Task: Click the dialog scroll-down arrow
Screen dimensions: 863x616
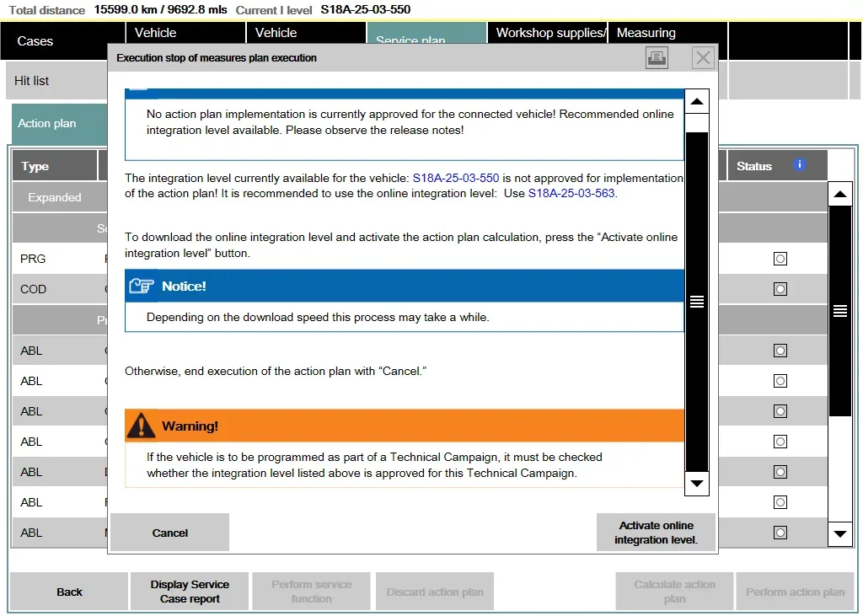Action: point(697,484)
